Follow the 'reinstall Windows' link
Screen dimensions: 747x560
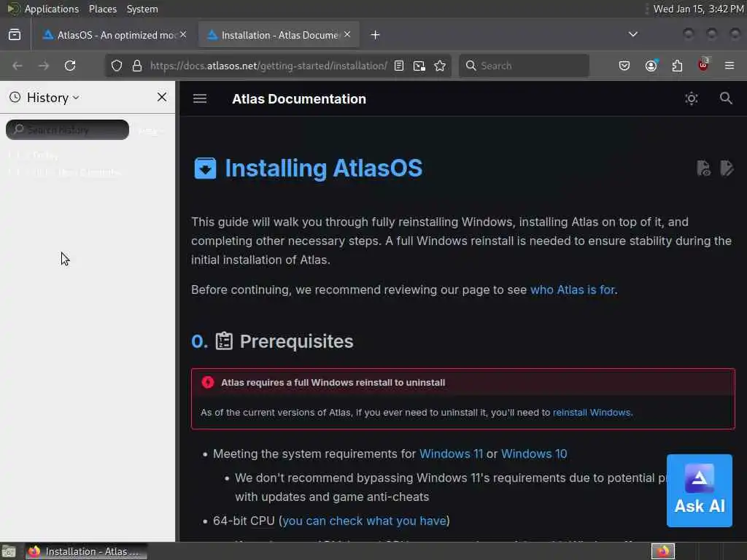pyautogui.click(x=592, y=413)
